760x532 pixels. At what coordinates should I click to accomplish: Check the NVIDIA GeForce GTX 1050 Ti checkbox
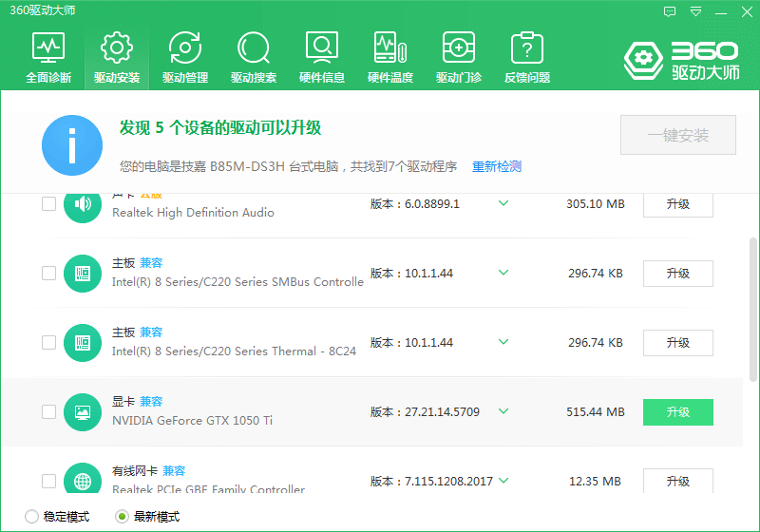pyautogui.click(x=48, y=411)
